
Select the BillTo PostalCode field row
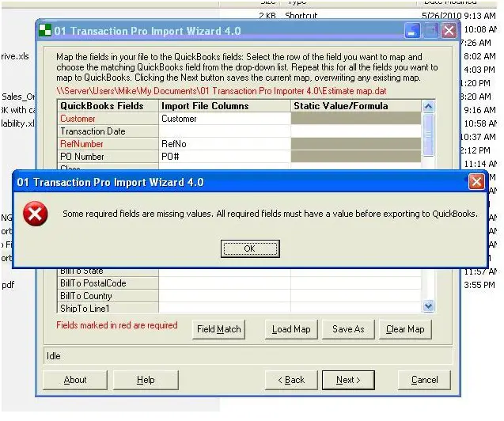click(x=108, y=283)
